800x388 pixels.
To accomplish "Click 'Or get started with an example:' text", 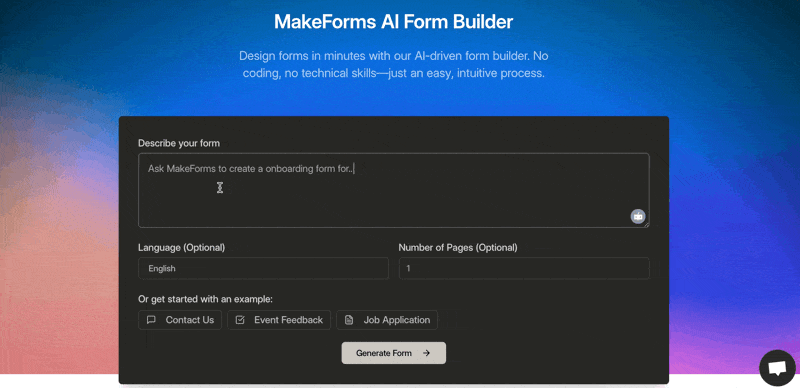I will [206, 299].
